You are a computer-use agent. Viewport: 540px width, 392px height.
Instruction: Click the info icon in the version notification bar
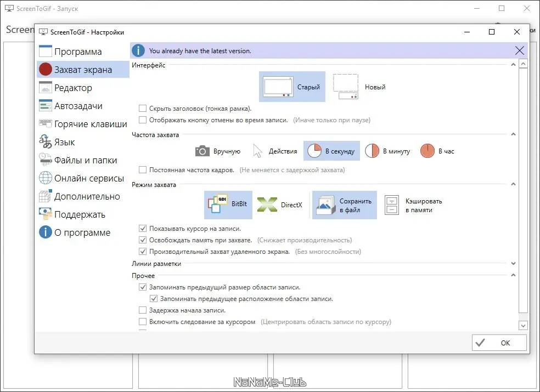click(x=138, y=50)
